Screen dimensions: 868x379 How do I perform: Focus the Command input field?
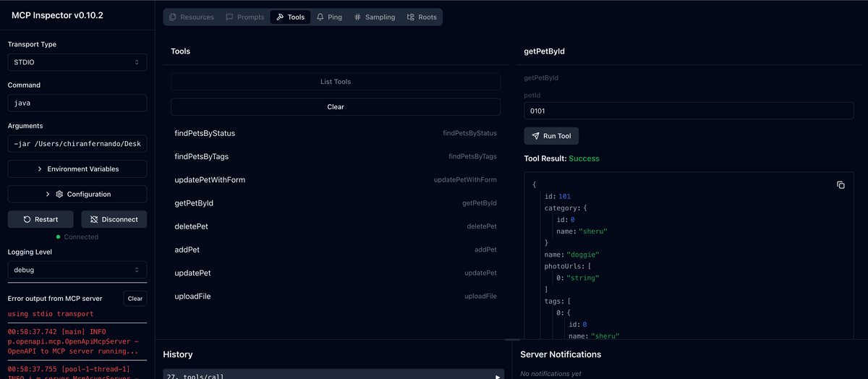(x=77, y=103)
